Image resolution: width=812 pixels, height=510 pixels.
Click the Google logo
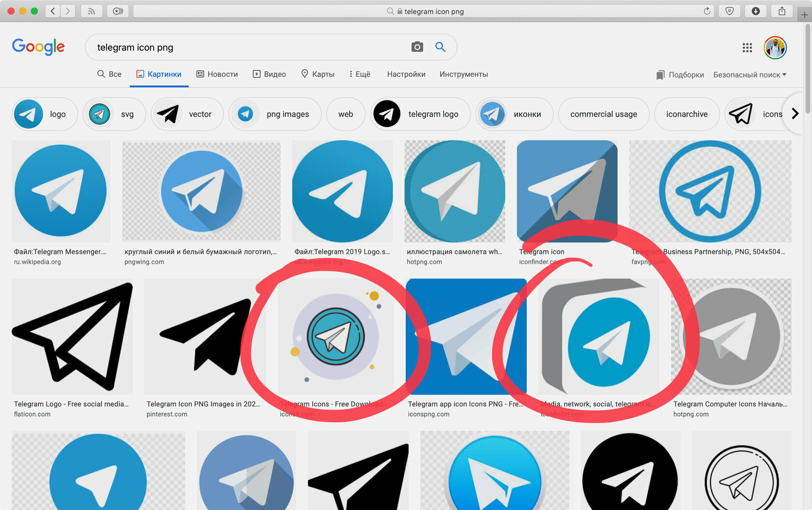coord(38,47)
